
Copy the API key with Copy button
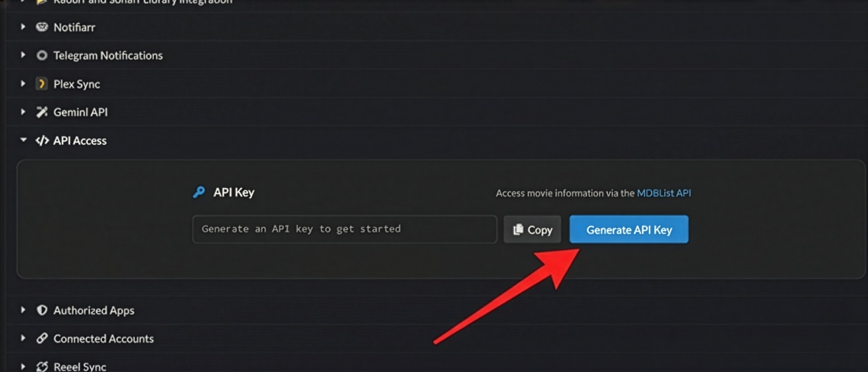click(532, 230)
